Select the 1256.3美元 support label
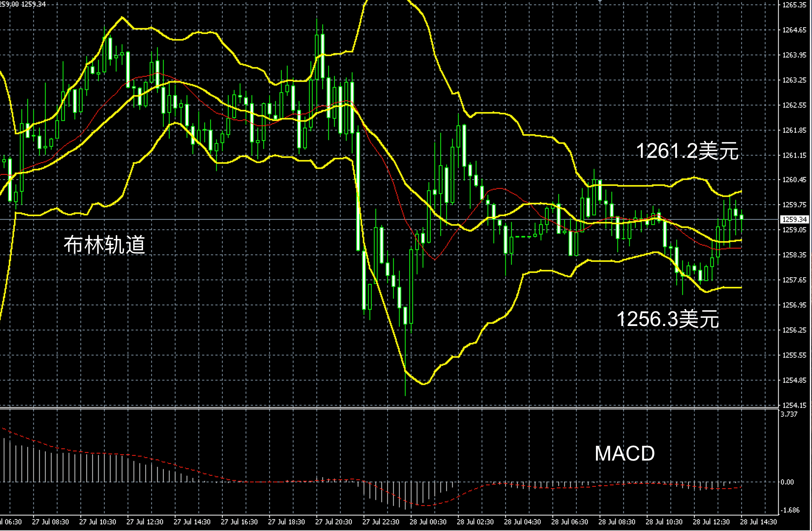The width and height of the screenshot is (812, 531). pyautogui.click(x=667, y=319)
